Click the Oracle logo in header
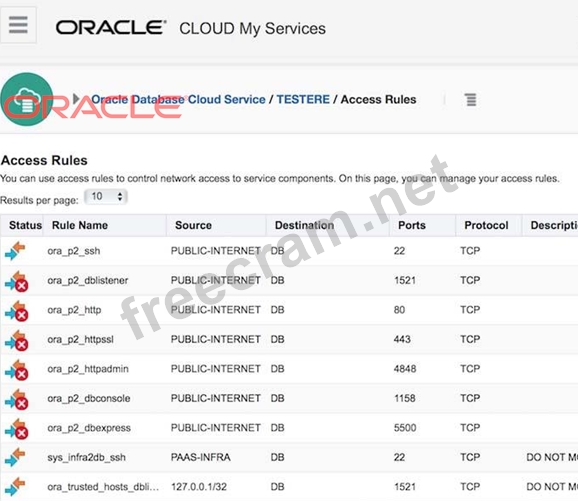Image resolution: width=578 pixels, height=501 pixels. click(x=111, y=28)
